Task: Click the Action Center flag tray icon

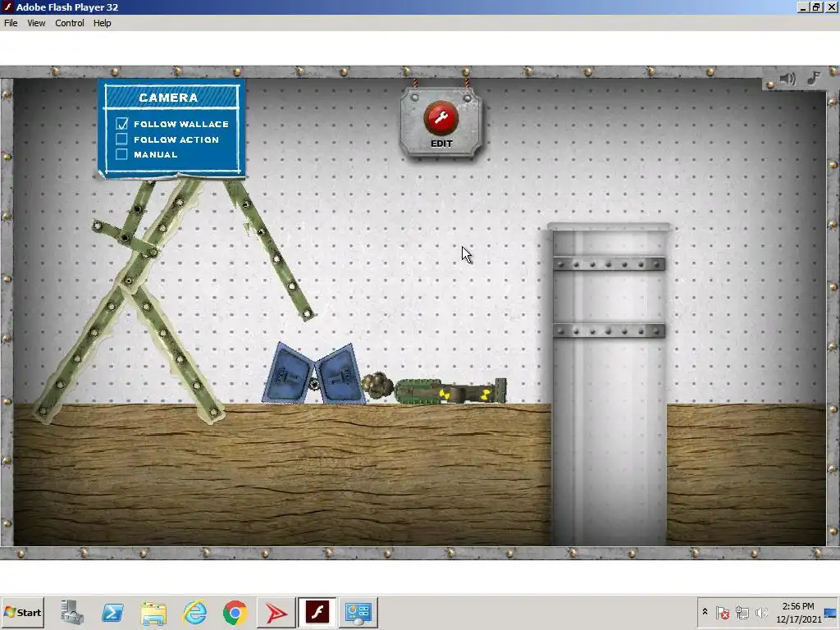Action: click(x=722, y=612)
